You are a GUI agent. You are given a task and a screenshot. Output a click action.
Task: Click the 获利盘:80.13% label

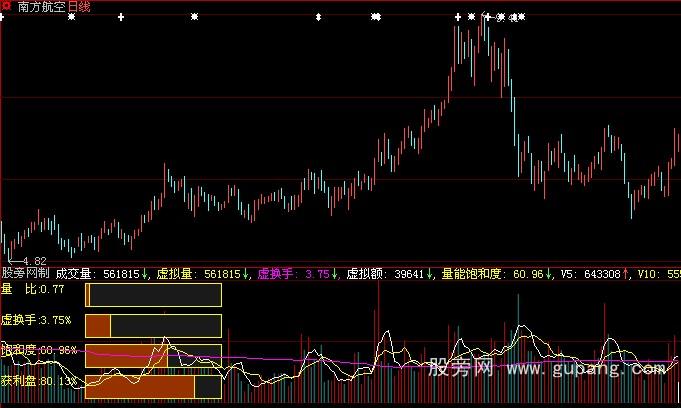39,381
